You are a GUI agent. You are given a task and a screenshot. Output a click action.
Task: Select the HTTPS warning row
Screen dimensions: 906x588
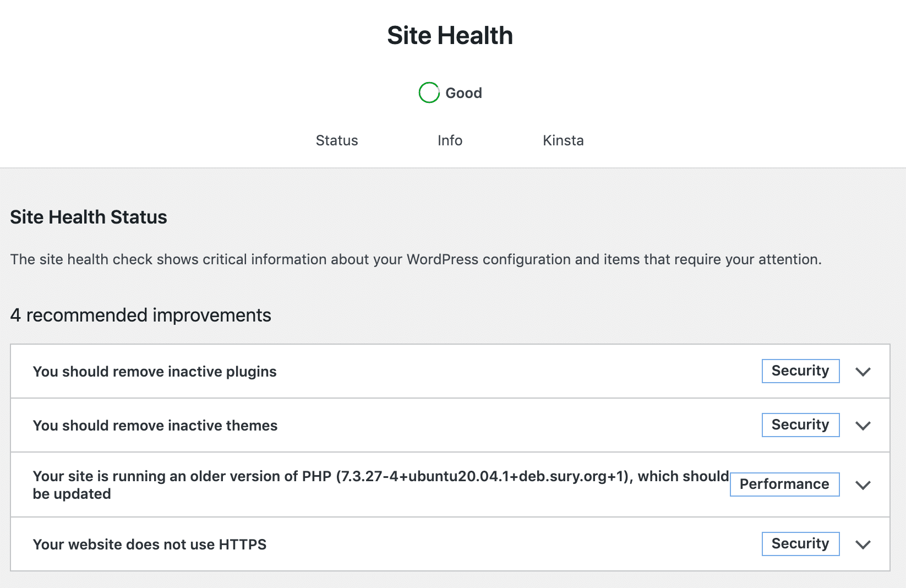[150, 544]
